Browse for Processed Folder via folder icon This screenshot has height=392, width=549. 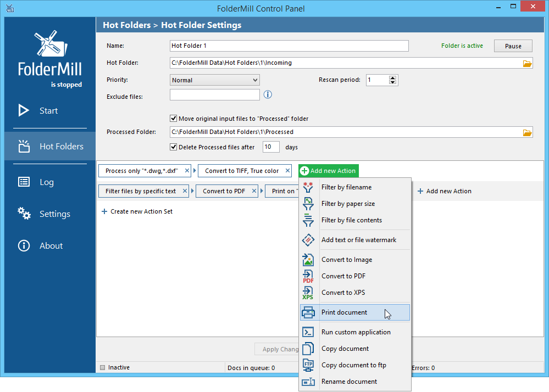(x=527, y=132)
